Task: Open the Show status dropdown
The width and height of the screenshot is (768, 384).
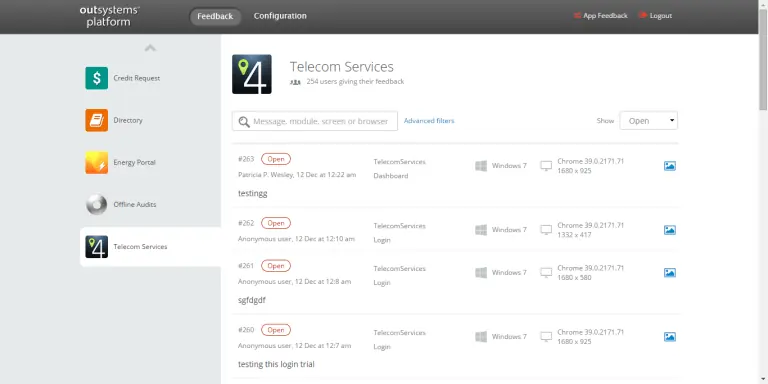Action: point(648,120)
